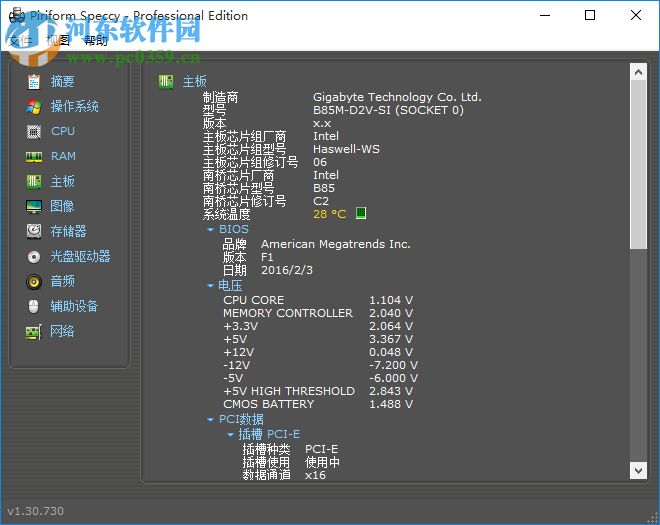This screenshot has height=525, width=660.
Task: Open the 图像 graphics section
Action: (x=62, y=206)
